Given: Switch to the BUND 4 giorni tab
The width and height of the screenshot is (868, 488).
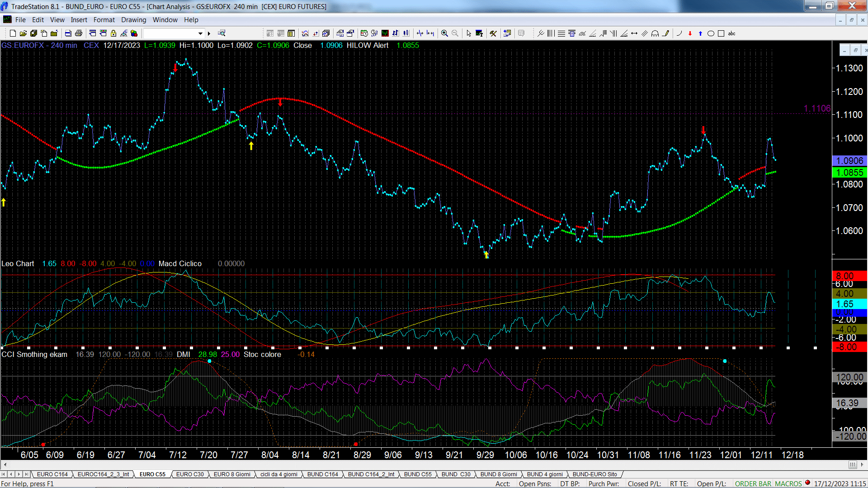Looking at the screenshot, I should 545,474.
